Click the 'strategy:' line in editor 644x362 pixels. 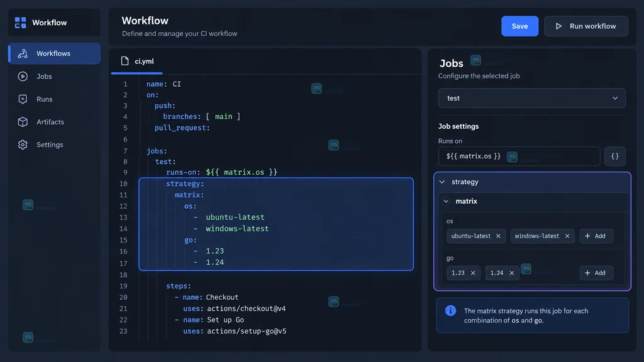pos(185,184)
